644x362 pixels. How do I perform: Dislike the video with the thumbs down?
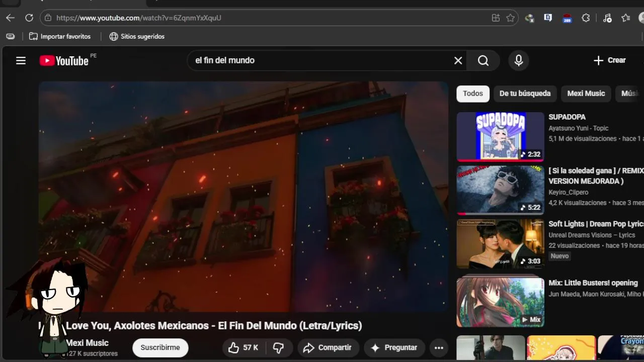[279, 347]
